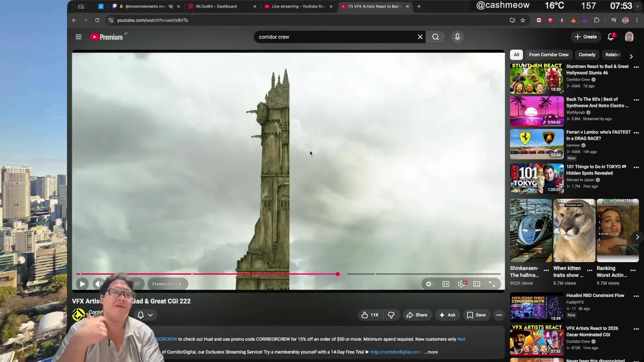Open subscription notification bell dropdown

pos(145,315)
